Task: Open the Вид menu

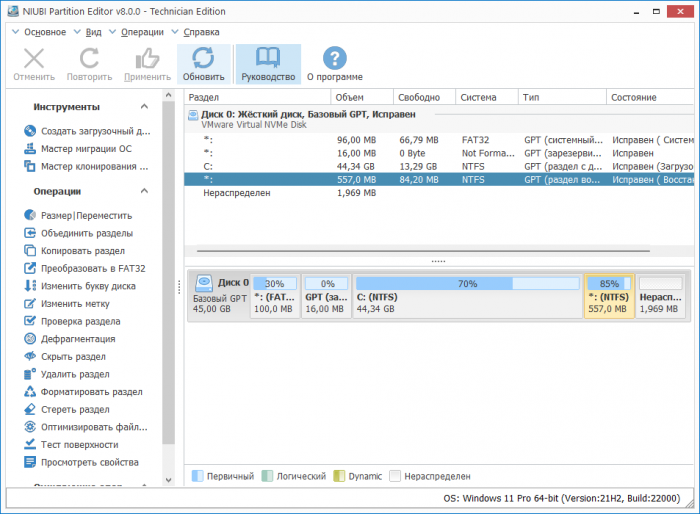Action: point(93,32)
